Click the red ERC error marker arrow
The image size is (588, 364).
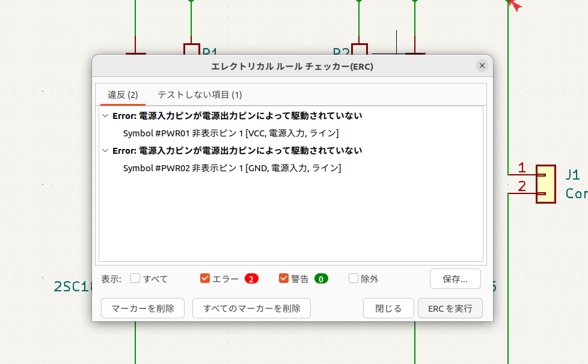513,4
